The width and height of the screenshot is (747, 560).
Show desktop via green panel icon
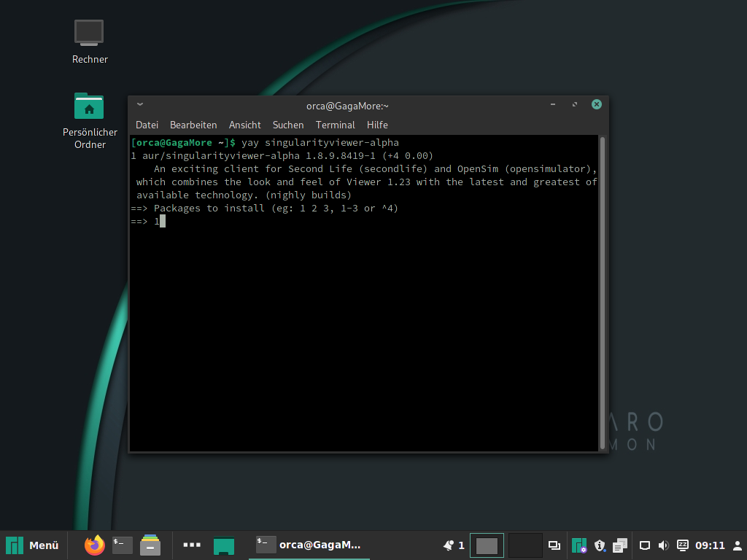[x=224, y=545]
